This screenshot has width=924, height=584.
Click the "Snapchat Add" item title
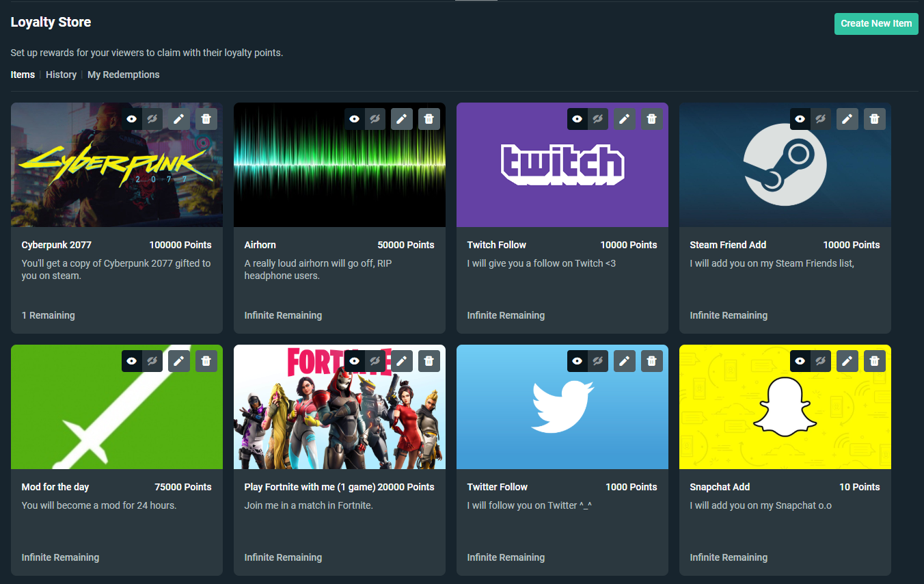[720, 487]
